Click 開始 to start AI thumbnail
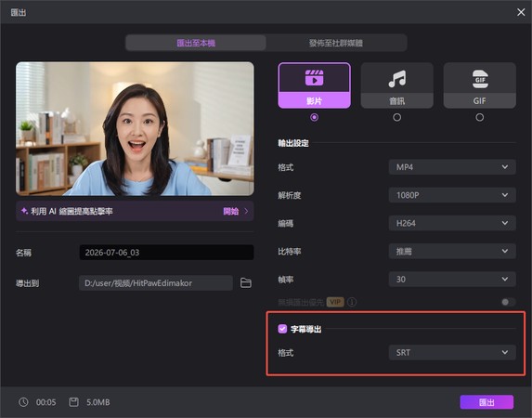Screen dimensions: 532x418 click(x=230, y=211)
